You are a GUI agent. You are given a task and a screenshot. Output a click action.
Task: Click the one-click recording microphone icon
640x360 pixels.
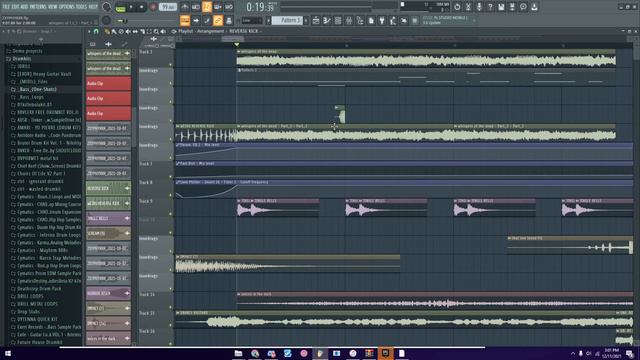[x=479, y=7]
